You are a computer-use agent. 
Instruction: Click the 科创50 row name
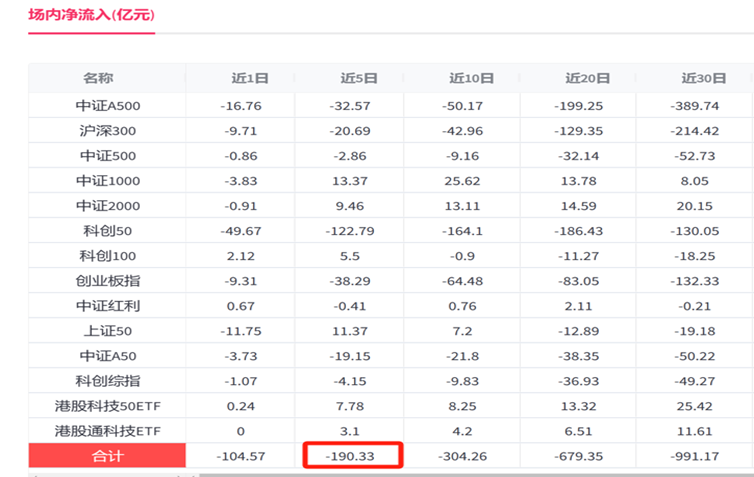[x=108, y=231]
